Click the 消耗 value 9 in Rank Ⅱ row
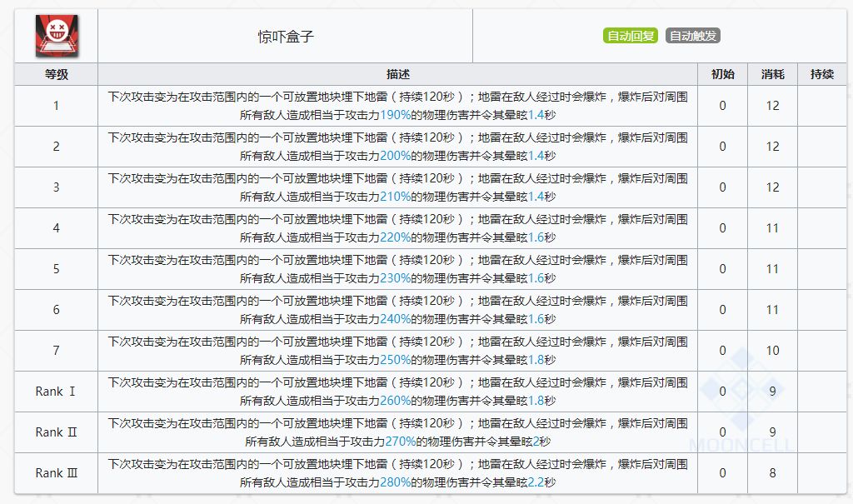The image size is (853, 504). (x=772, y=432)
